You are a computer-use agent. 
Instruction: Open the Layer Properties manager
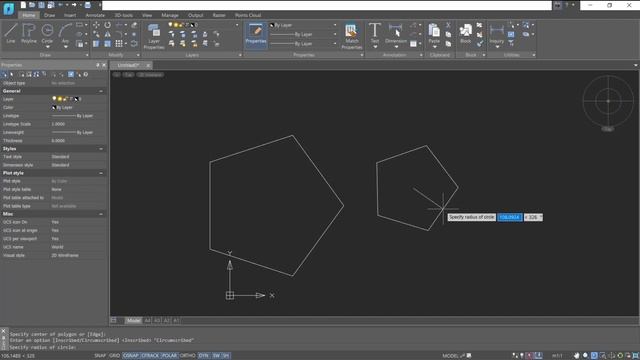pyautogui.click(x=154, y=36)
